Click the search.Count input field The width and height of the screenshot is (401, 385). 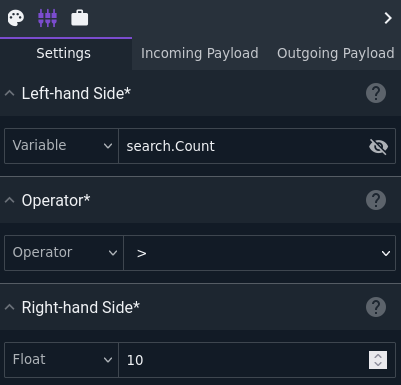(243, 146)
